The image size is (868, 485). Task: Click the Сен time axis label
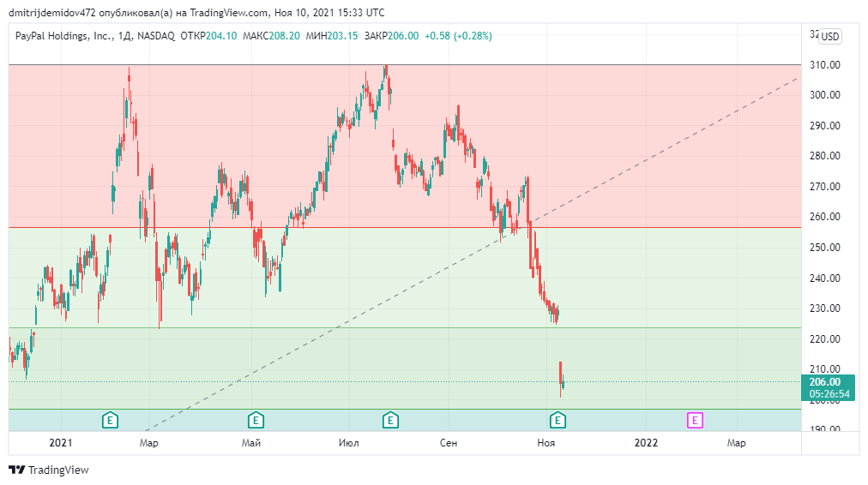(449, 443)
